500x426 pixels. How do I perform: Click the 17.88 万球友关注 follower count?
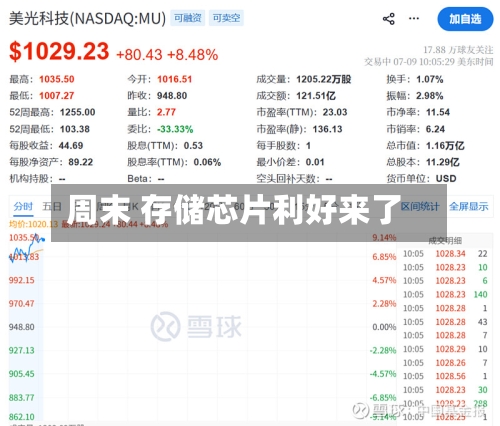click(458, 50)
